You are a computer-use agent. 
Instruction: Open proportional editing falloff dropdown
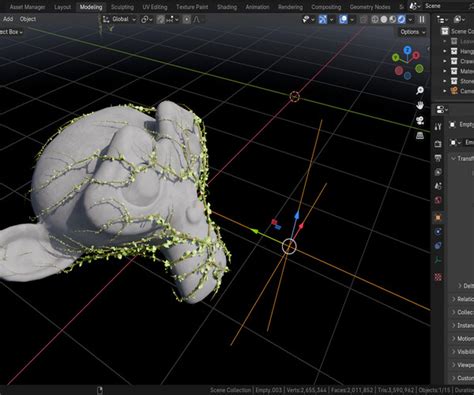pos(198,20)
